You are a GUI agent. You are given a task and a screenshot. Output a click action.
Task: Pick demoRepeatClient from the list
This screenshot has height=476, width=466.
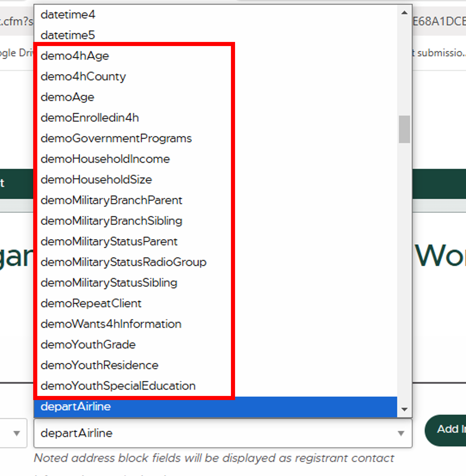coord(91,303)
